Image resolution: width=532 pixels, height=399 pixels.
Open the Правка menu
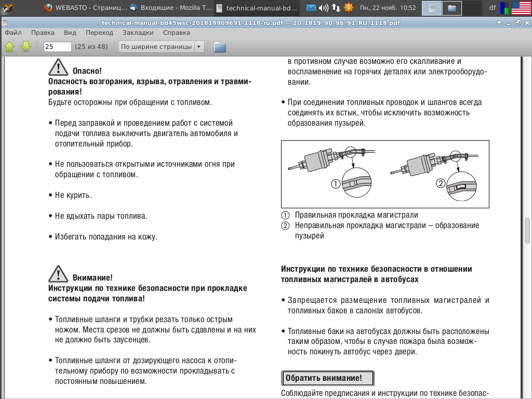[x=43, y=33]
